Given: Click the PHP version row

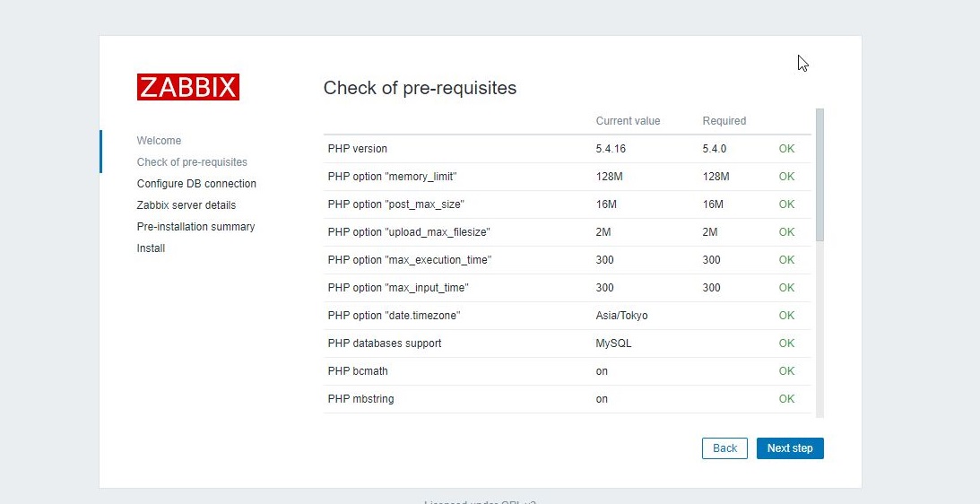Looking at the screenshot, I should point(567,149).
